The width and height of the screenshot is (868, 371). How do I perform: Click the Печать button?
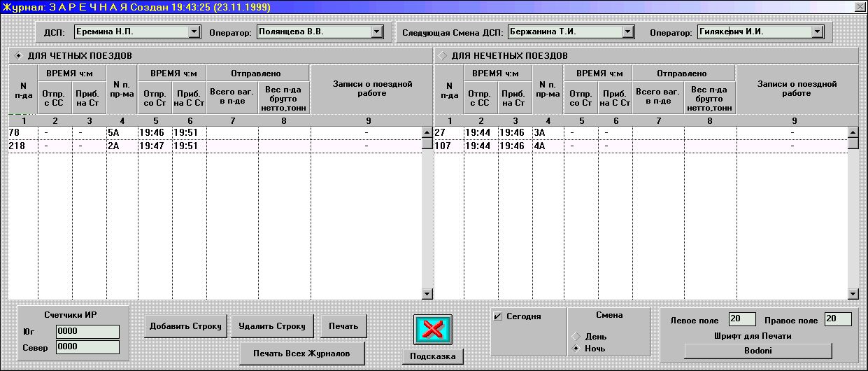pos(343,326)
